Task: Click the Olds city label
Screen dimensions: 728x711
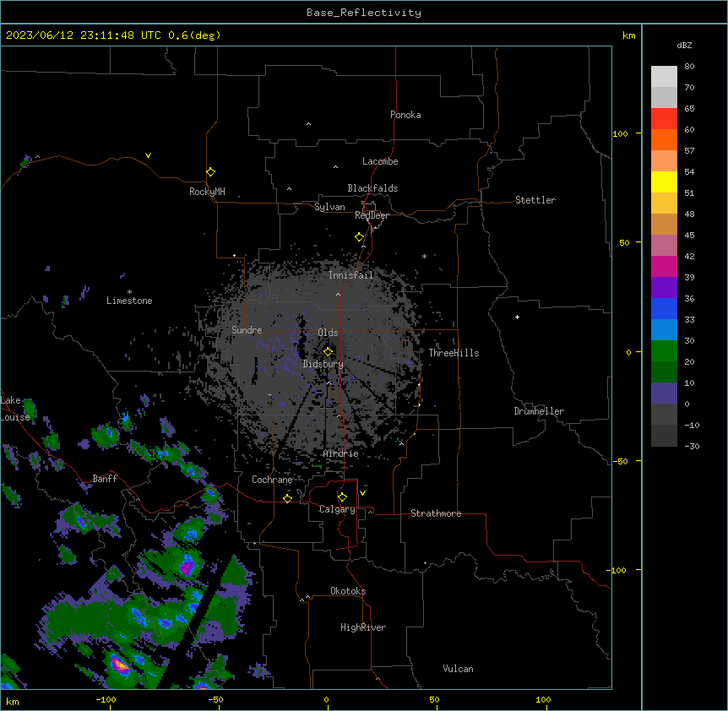Action: (x=328, y=333)
